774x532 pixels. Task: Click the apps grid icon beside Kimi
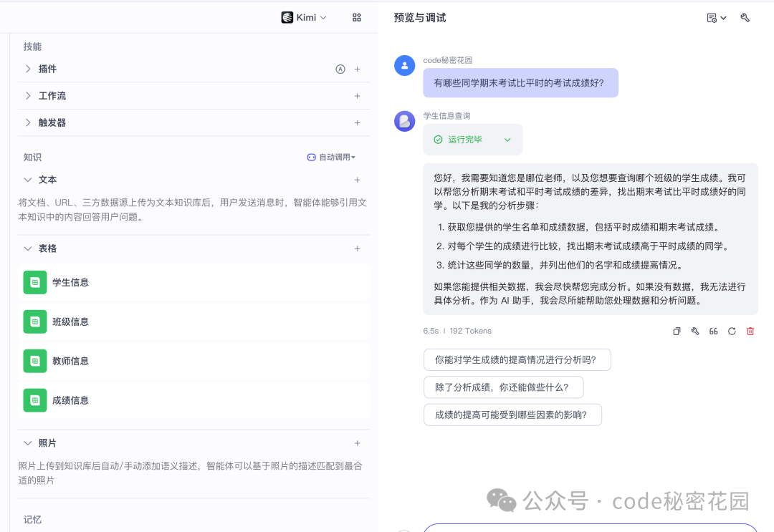(356, 17)
